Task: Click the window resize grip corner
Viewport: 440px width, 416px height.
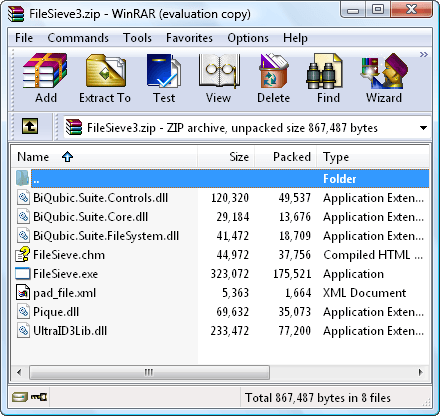Action: point(427,402)
